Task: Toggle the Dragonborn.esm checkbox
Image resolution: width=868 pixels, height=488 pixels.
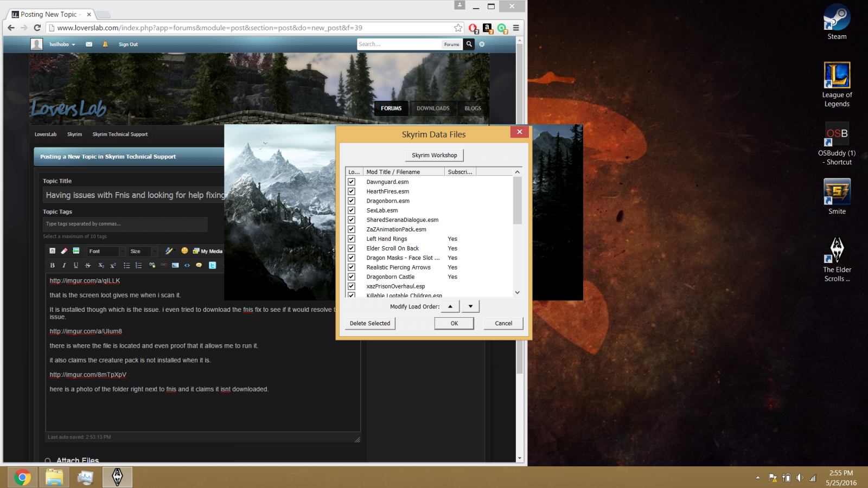Action: 352,201
